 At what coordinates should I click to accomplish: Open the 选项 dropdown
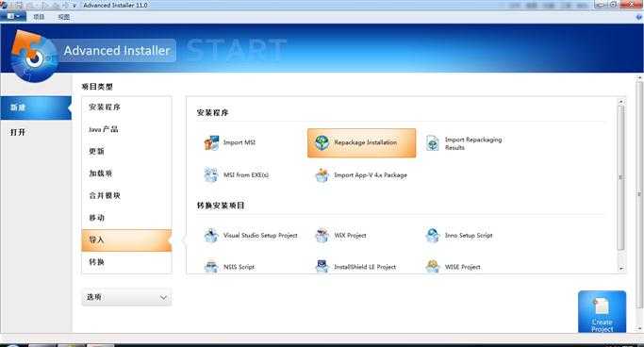point(126,297)
